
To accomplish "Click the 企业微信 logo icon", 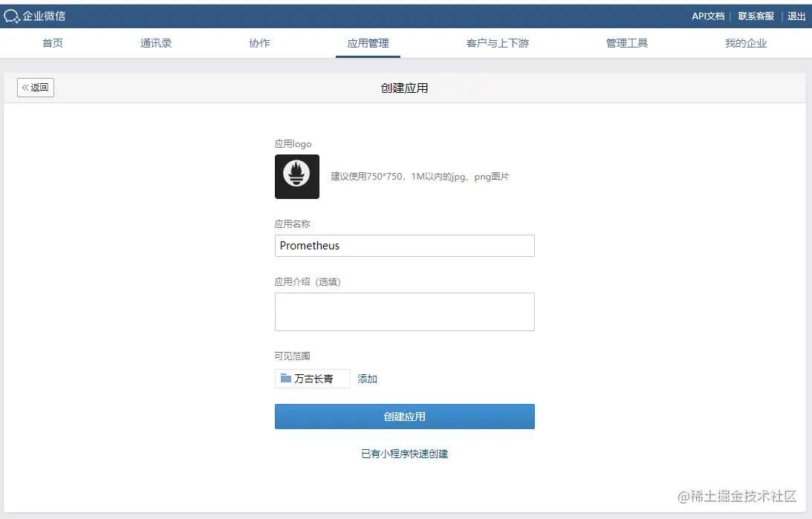I will [x=11, y=16].
